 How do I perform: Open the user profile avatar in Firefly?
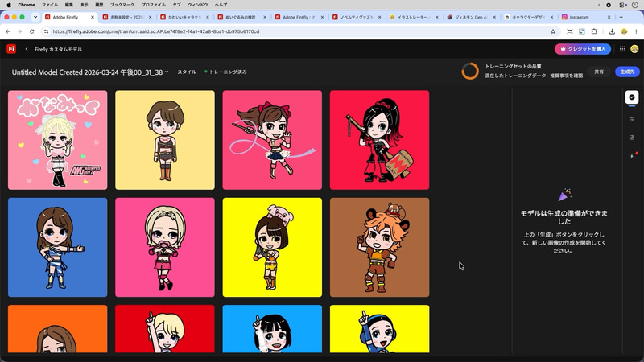click(634, 49)
